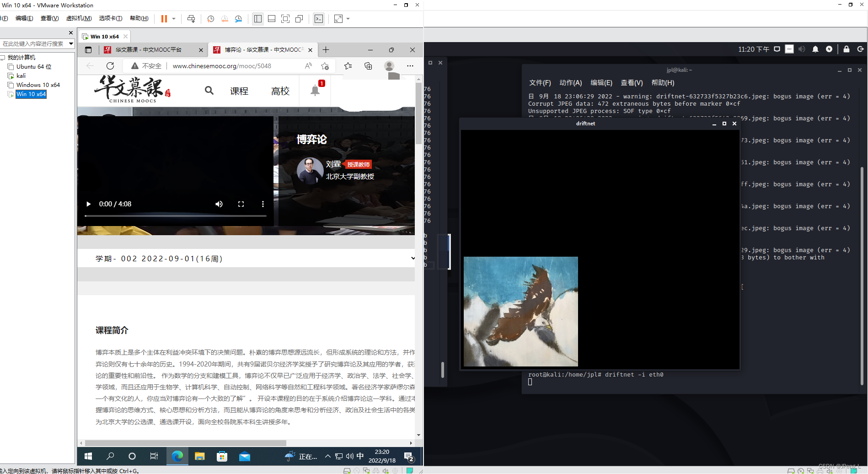
Task: Toggle the VMware library sidebar view
Action: pyautogui.click(x=258, y=19)
